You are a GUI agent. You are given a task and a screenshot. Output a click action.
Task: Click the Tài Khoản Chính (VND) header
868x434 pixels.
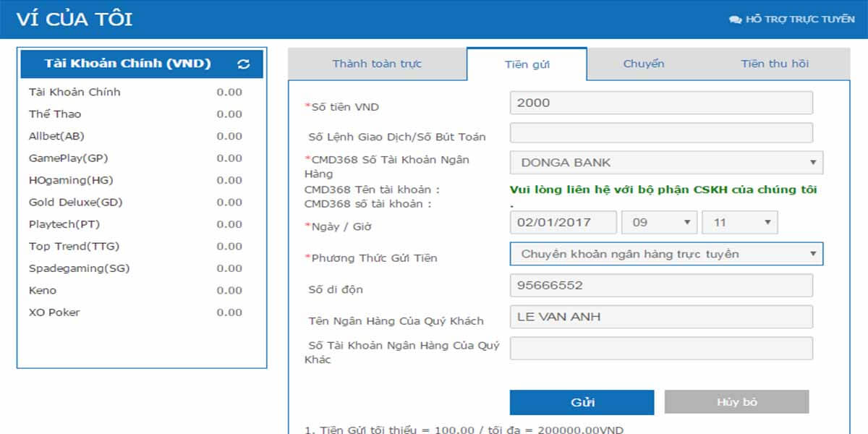coord(142,64)
